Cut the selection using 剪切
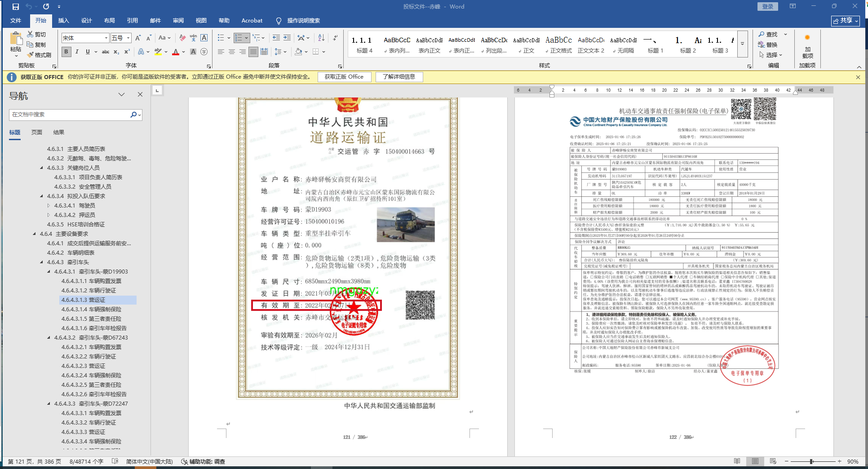Image resolution: width=868 pixels, height=469 pixels. click(x=36, y=34)
